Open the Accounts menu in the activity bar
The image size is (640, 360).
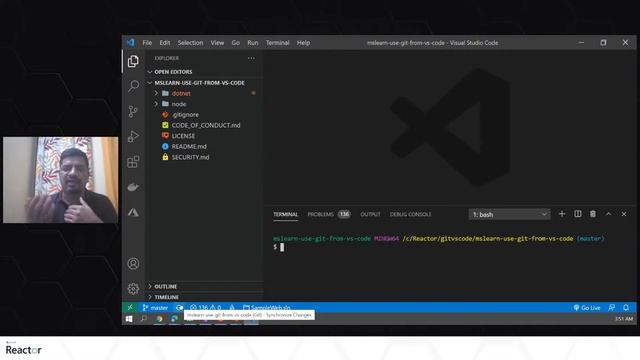pos(133,264)
